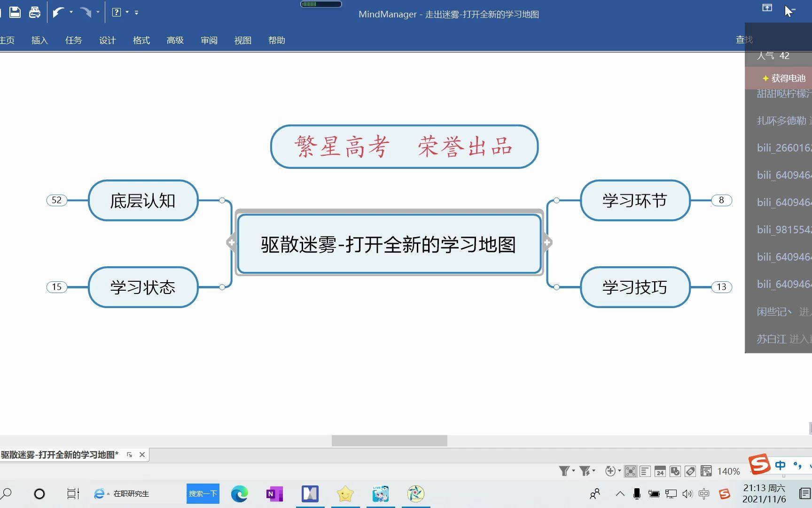Select the 学习技巧 topic
Viewport: 812px width, 508px height.
635,287
